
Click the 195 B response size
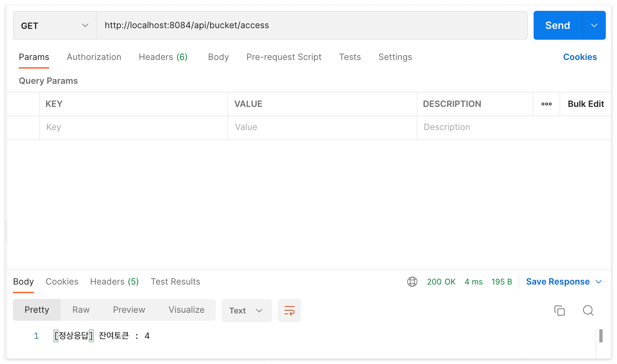[x=501, y=282]
